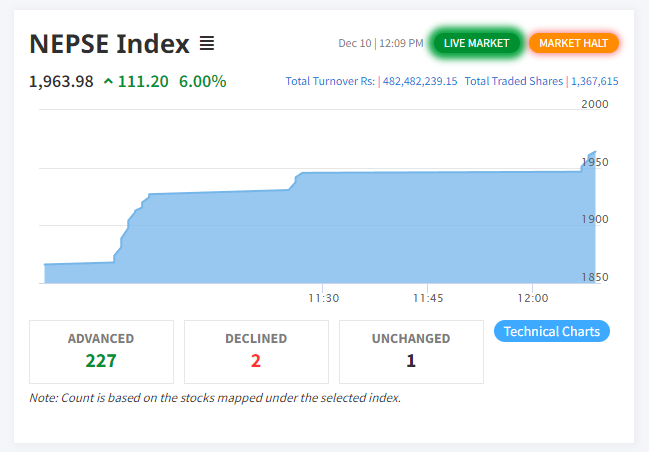
Task: Click the Total Traded Shares label
Action: (x=514, y=81)
